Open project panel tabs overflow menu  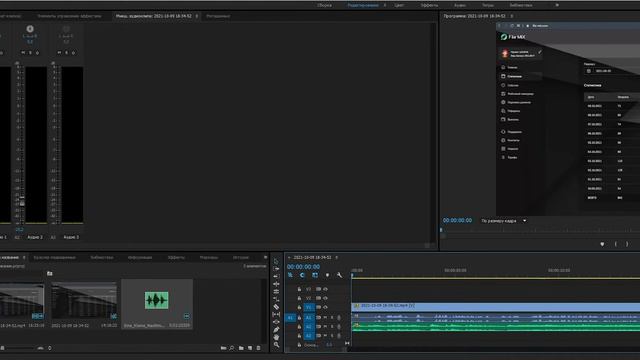pos(266,258)
